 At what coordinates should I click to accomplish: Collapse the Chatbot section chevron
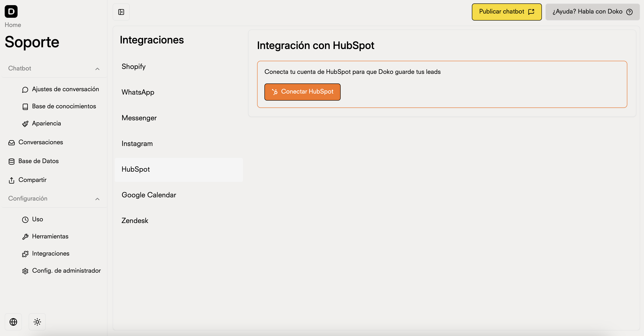(97, 69)
